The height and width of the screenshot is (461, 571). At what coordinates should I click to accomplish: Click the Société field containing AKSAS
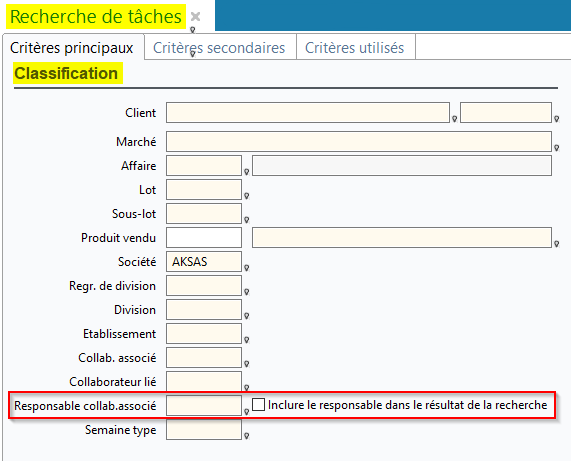[x=204, y=261]
